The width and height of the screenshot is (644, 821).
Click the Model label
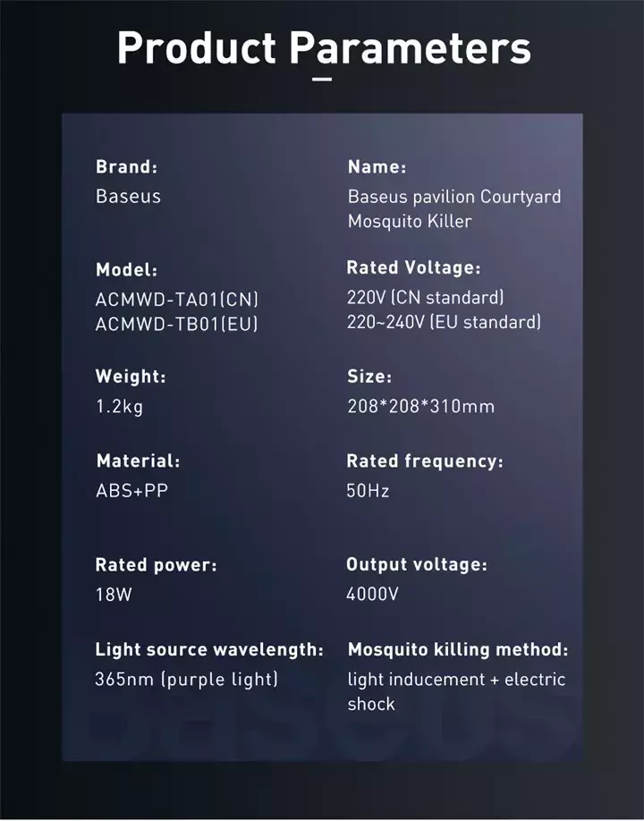pos(126,270)
